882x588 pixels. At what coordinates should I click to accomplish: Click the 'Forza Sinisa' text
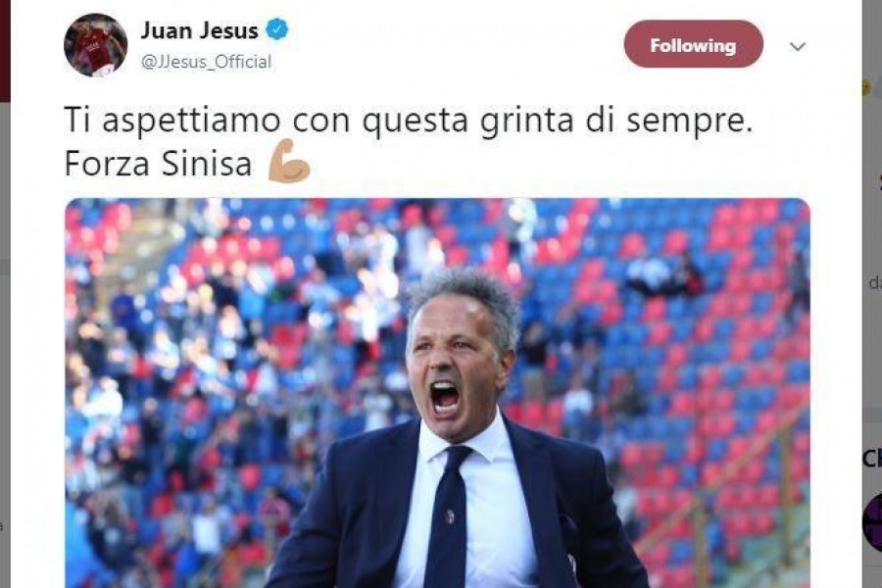click(x=158, y=164)
